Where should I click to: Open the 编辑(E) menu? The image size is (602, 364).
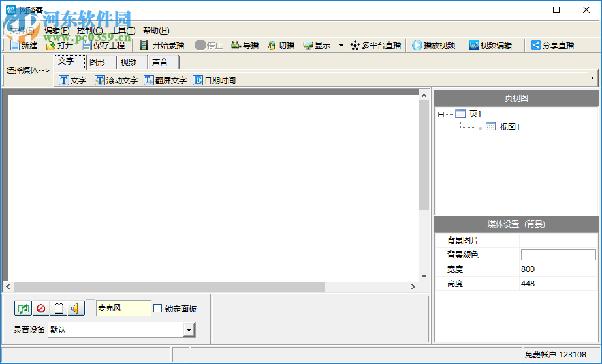(x=57, y=31)
